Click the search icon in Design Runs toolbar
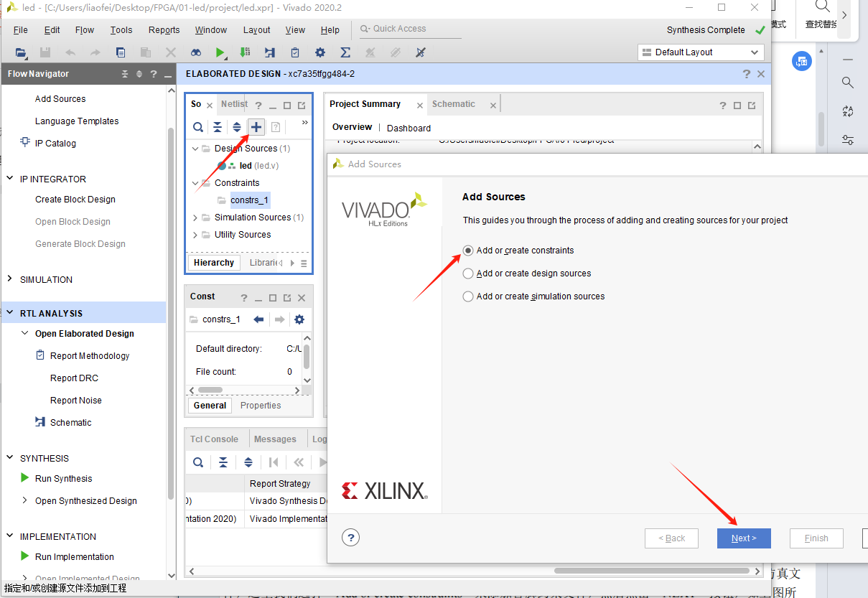 coord(198,462)
